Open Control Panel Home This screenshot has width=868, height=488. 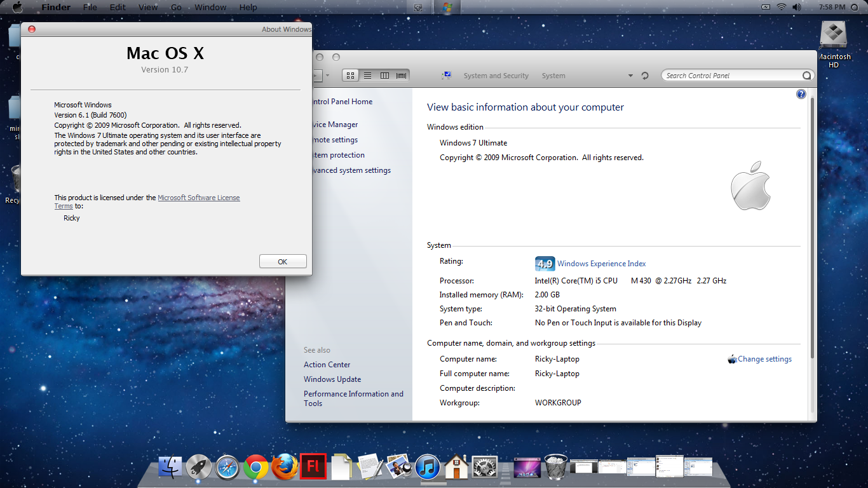click(342, 102)
